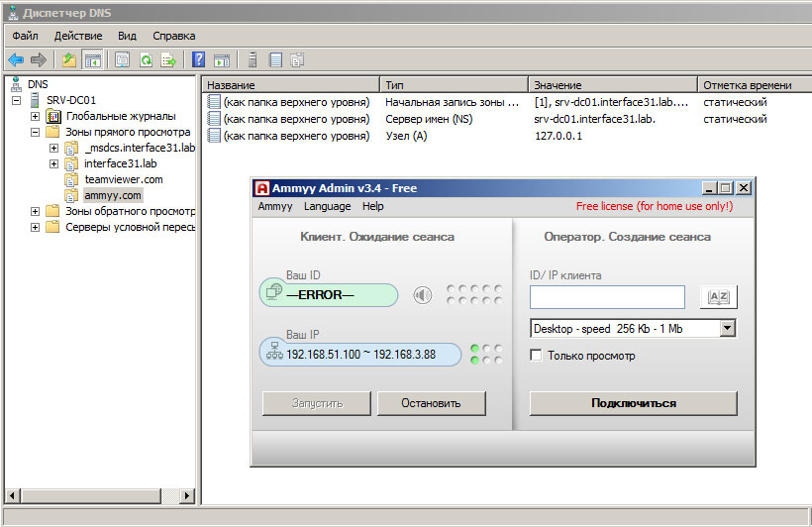
Task: Click the Properties toolbar icon
Action: [122, 59]
